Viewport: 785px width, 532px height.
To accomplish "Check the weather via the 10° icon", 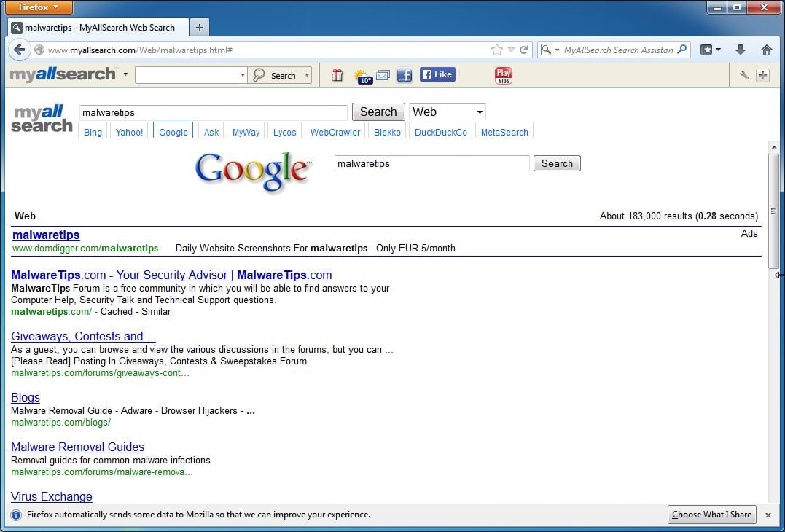I will [x=363, y=75].
